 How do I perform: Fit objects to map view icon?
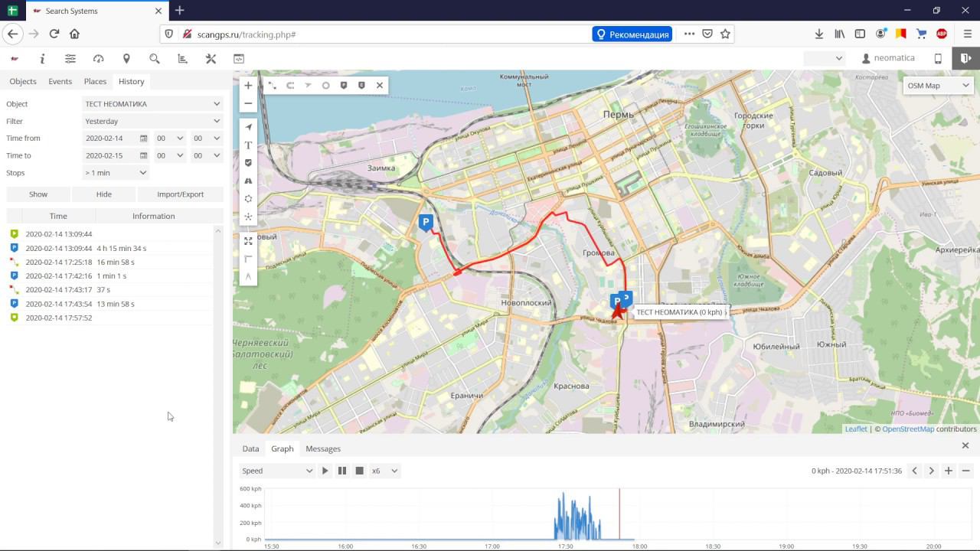(x=248, y=241)
